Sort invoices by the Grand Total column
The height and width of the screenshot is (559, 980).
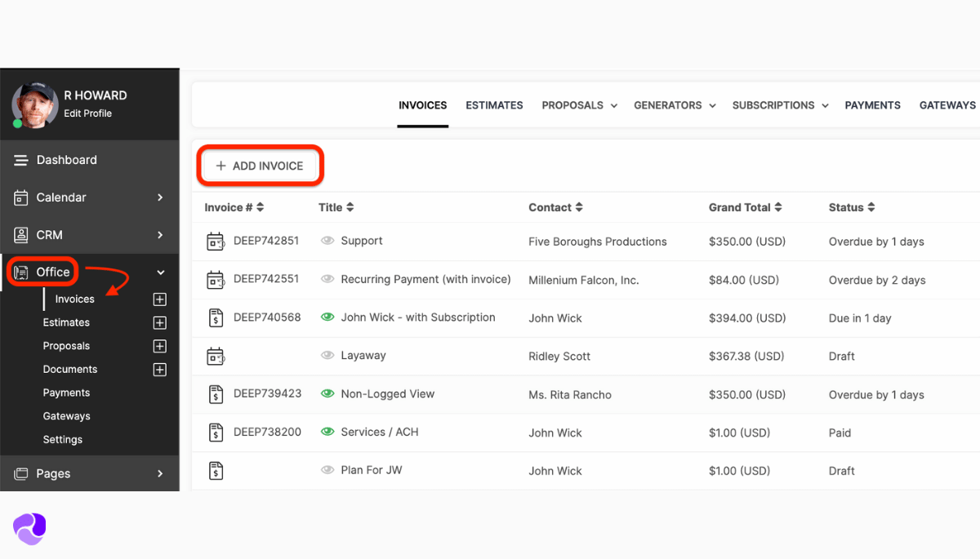pyautogui.click(x=744, y=207)
